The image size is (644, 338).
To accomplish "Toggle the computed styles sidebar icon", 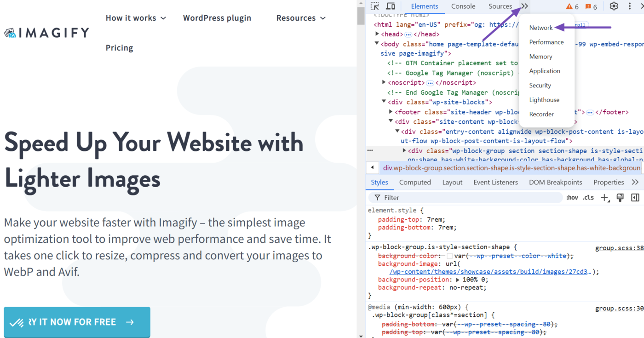I will coord(635,198).
